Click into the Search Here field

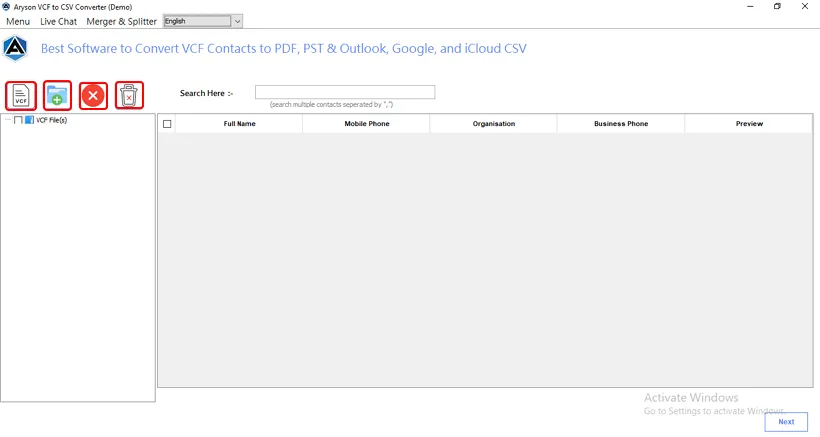click(x=345, y=93)
